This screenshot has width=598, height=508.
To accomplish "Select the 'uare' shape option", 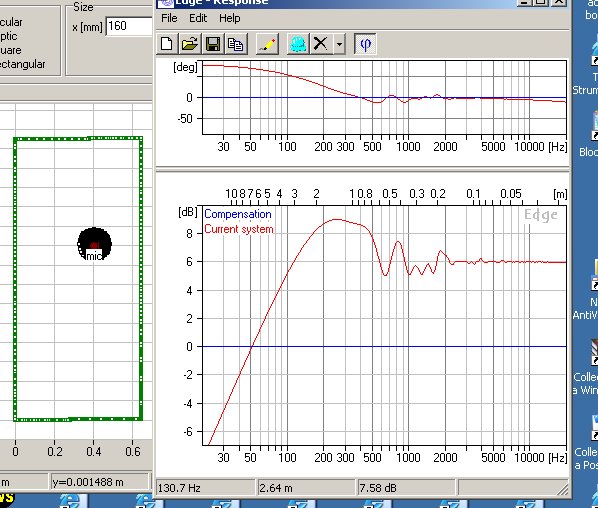I will 11,50.
